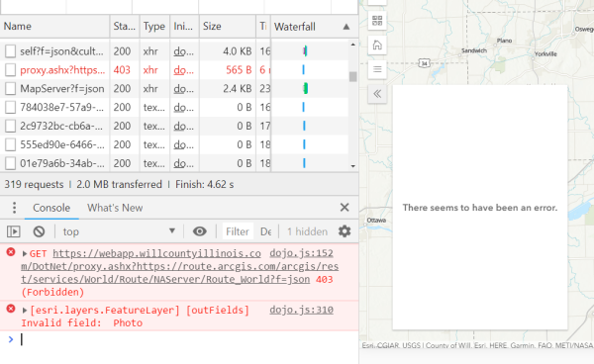
Task: Tick the MapServer?f=json row checkbox
Action: pos(10,89)
